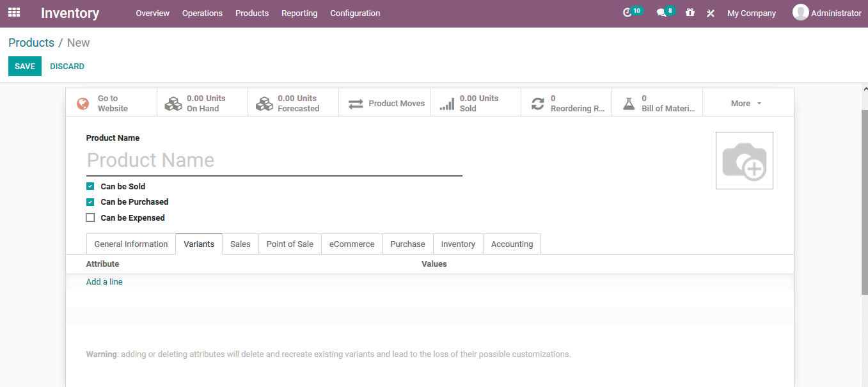Click the gift box Odoo updates icon
Viewport: 868px width, 387px height.
point(690,13)
